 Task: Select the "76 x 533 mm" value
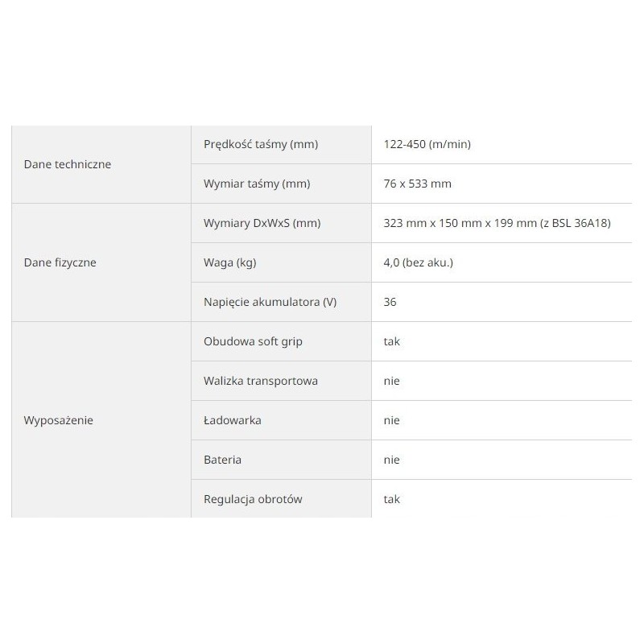[418, 184]
